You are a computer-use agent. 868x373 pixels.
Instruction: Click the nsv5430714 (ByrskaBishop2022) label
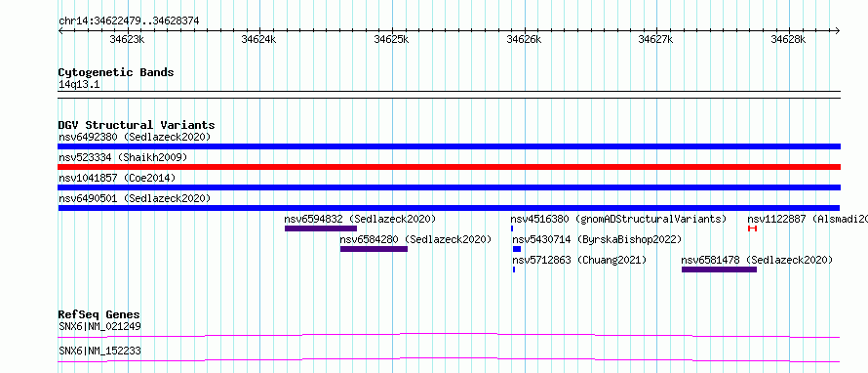coord(597,239)
